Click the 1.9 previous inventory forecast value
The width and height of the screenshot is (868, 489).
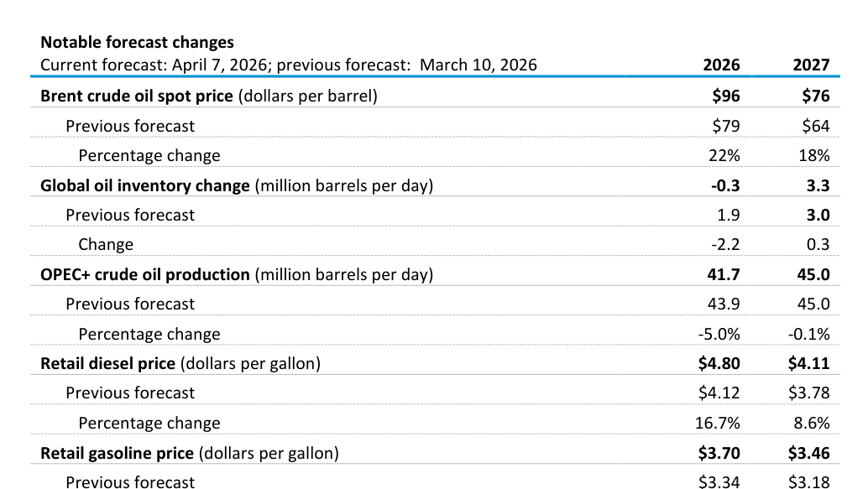click(729, 215)
